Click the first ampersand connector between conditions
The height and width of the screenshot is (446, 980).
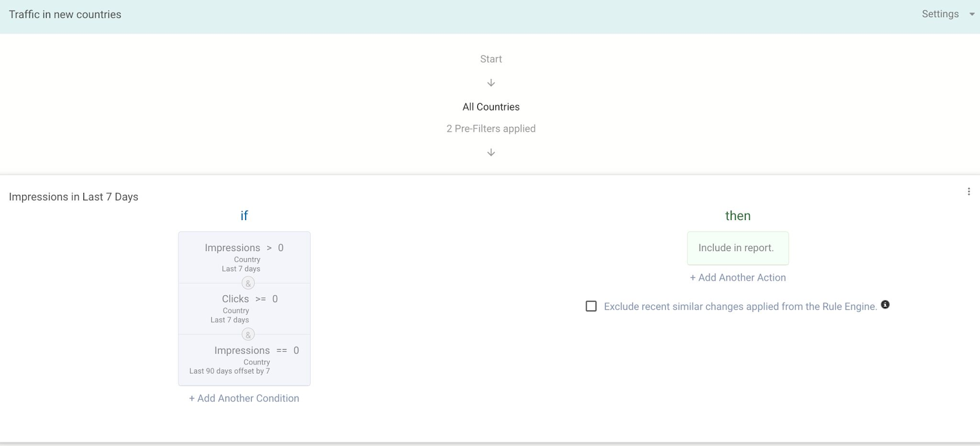[x=248, y=283]
